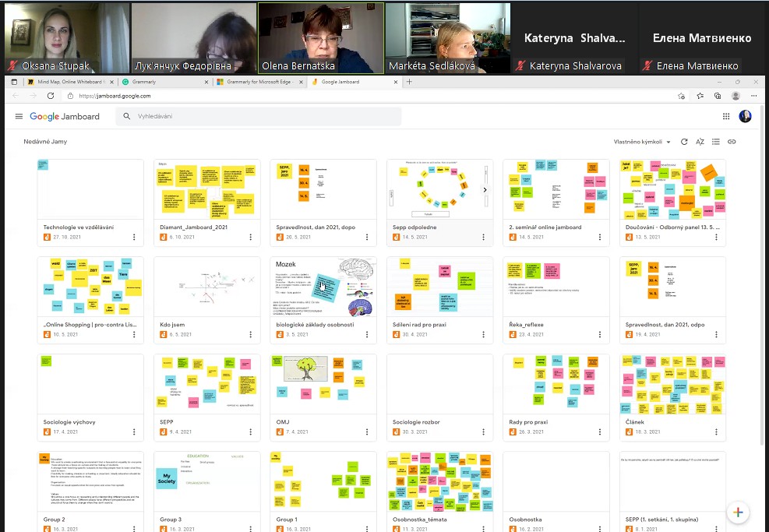Reload the page in the browser
Image resolution: width=769 pixels, height=532 pixels.
[x=51, y=96]
